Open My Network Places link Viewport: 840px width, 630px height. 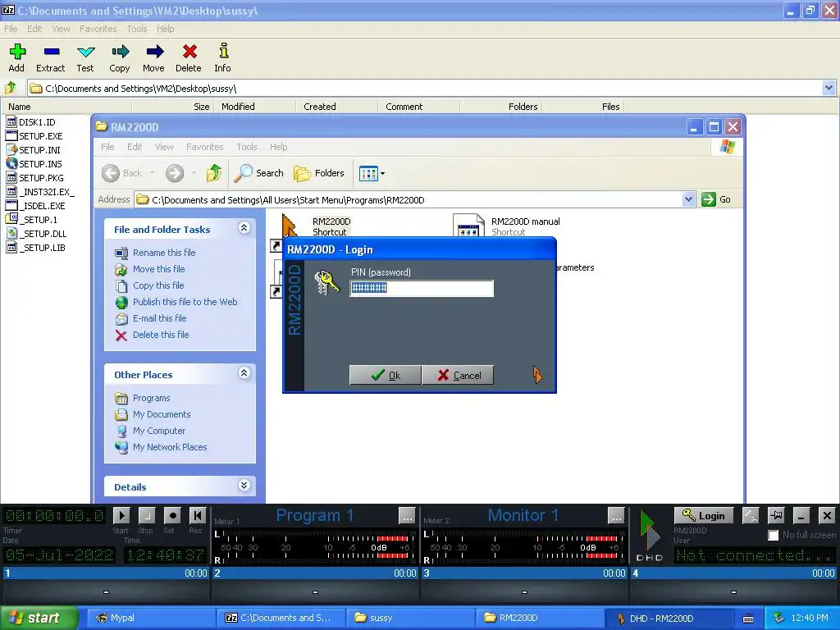(170, 447)
